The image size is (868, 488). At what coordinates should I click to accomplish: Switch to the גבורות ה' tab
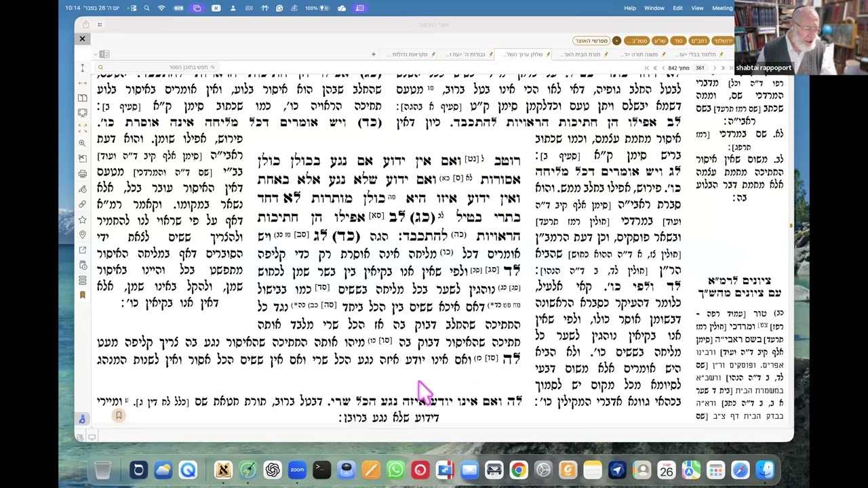tap(466, 54)
